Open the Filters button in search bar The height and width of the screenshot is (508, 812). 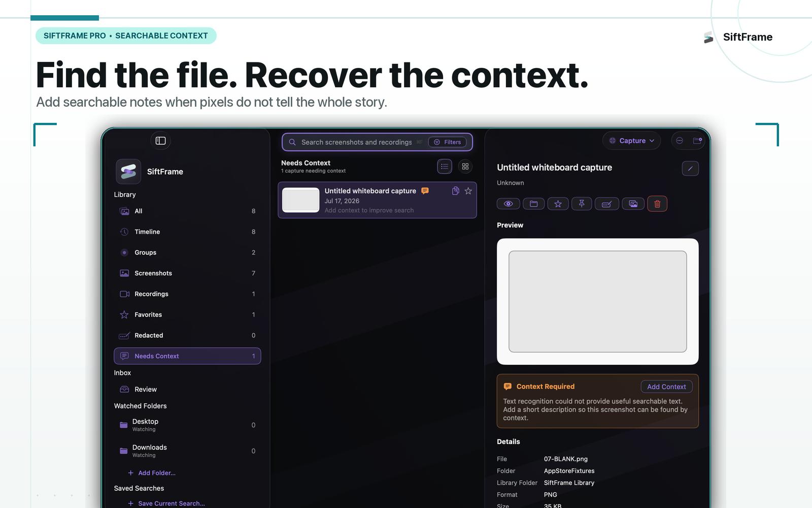pyautogui.click(x=448, y=142)
